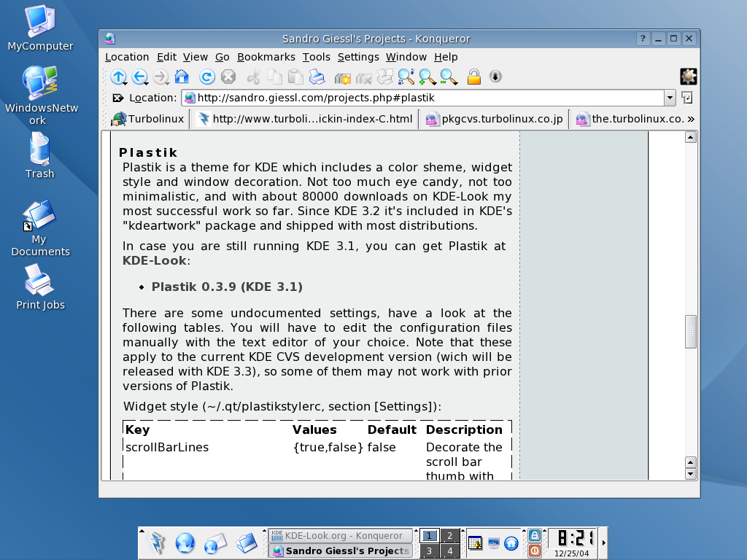Viewport: 747px width, 560px height.
Task: Show more bookmarks via the chevron overflow
Action: [x=692, y=119]
